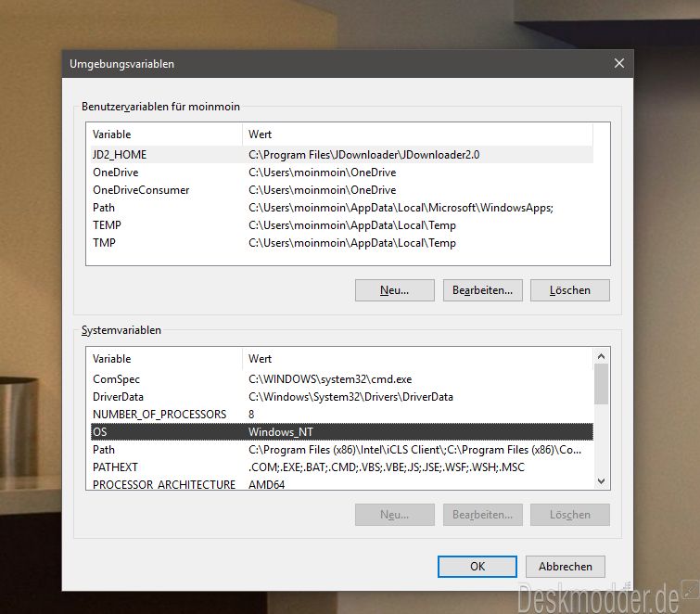Click Löschen under Benutzervariablen
This screenshot has width=700, height=614.
coord(569,290)
